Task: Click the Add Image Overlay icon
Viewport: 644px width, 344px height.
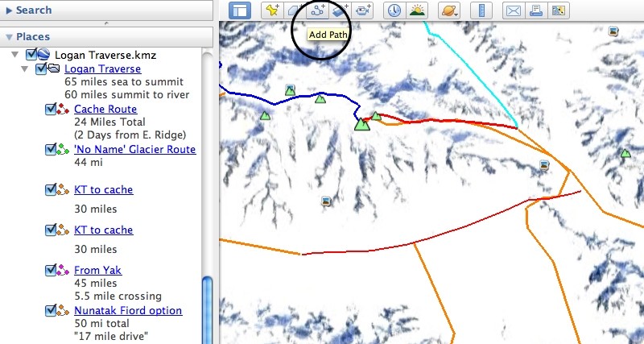Action: point(341,10)
